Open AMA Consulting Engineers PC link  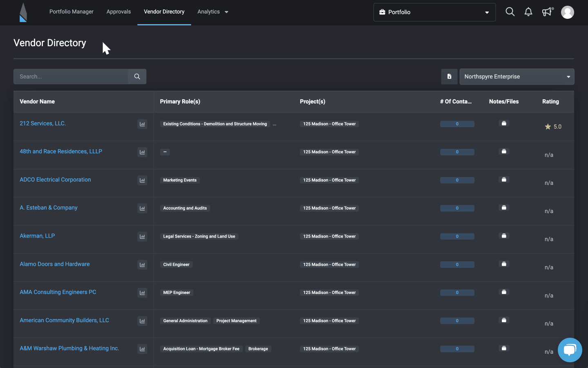pos(58,292)
